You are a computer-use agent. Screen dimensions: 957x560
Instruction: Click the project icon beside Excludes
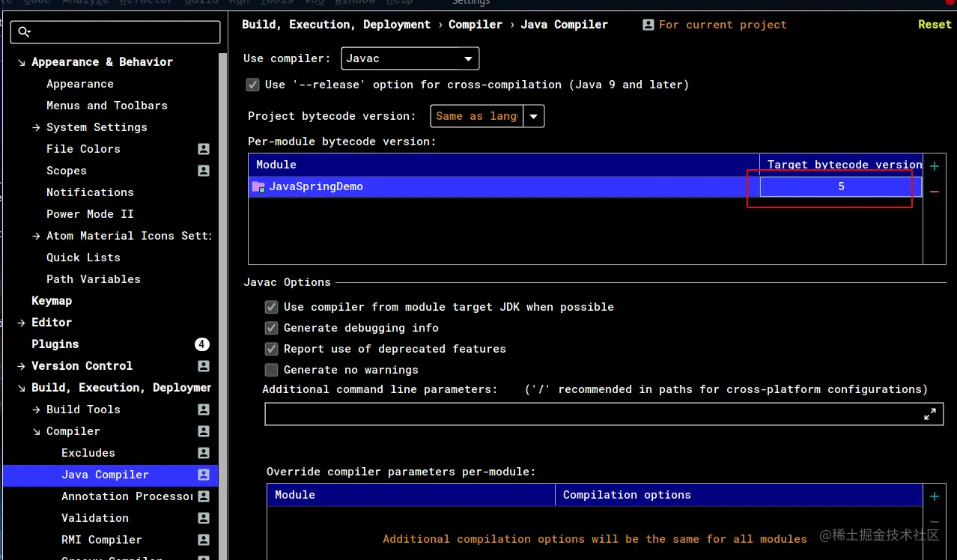click(x=204, y=453)
